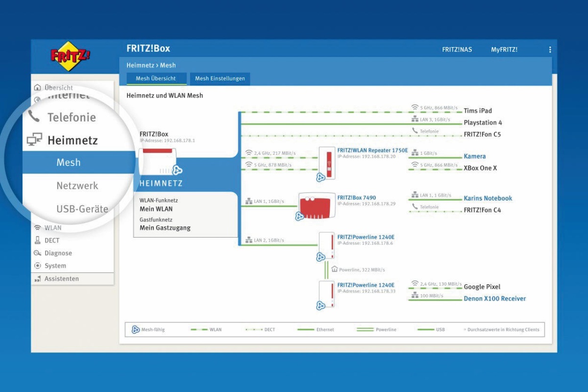Viewport: 588px width, 392px height.
Task: Click the 100 MBit/s connection label
Action: pos(432,296)
